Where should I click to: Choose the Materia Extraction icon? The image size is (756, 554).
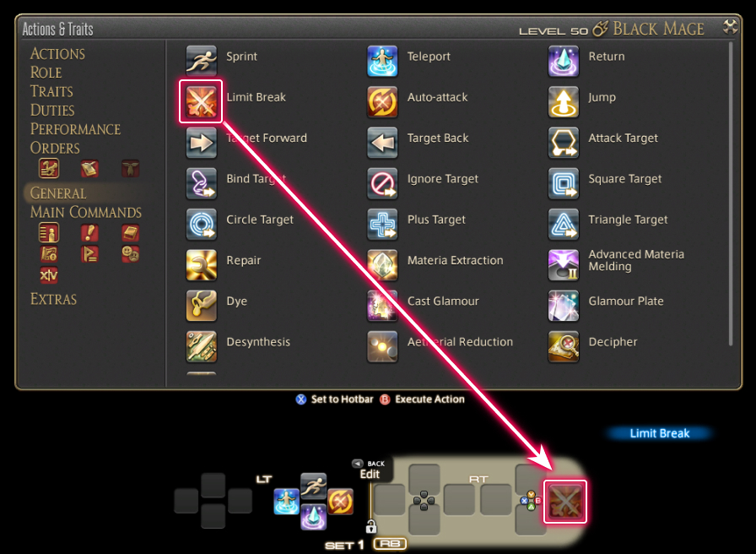(382, 265)
